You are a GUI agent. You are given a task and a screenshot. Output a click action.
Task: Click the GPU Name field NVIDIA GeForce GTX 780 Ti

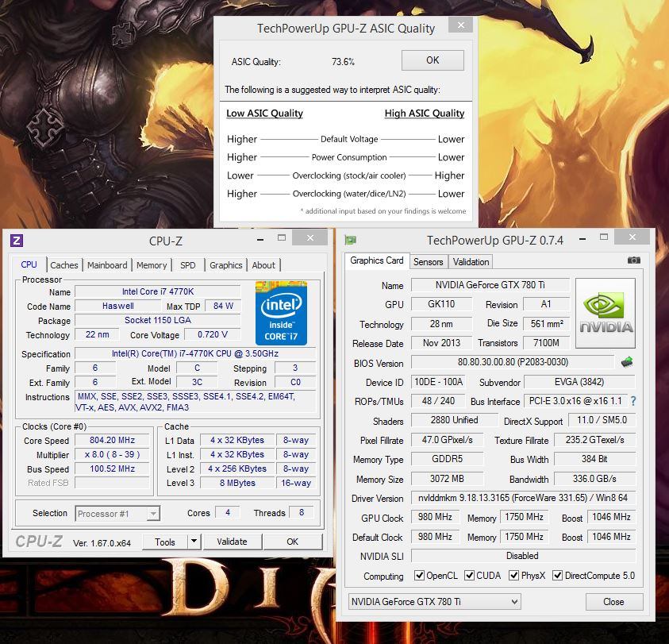[x=490, y=285]
